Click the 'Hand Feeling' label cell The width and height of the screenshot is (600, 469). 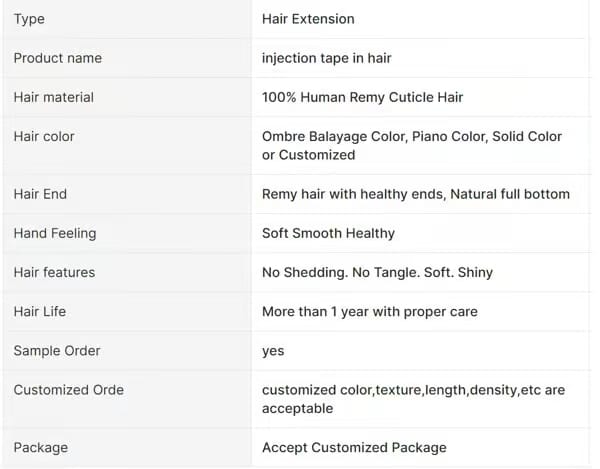55,233
